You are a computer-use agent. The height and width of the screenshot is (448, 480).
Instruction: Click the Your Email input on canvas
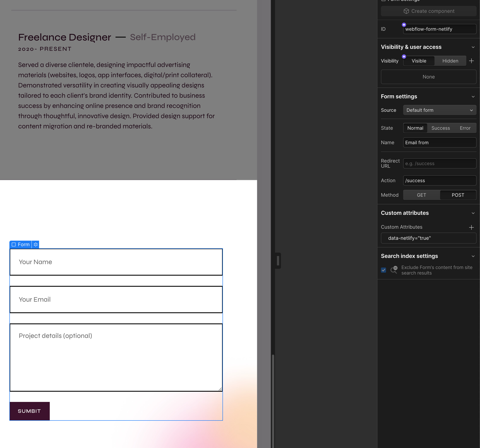[116, 299]
